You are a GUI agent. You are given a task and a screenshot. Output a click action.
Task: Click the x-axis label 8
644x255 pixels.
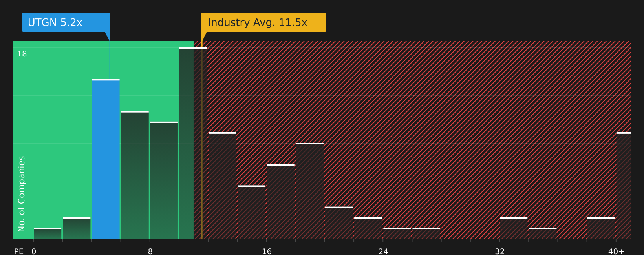(150, 251)
